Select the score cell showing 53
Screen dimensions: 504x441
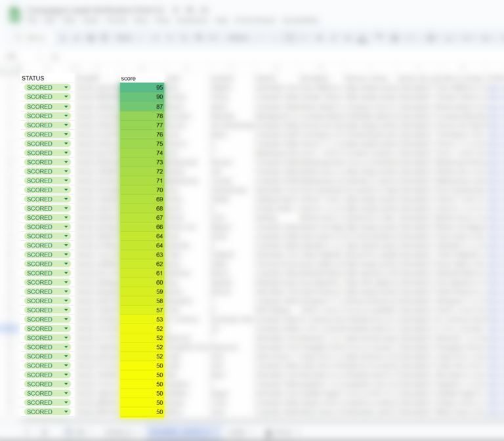click(x=142, y=319)
